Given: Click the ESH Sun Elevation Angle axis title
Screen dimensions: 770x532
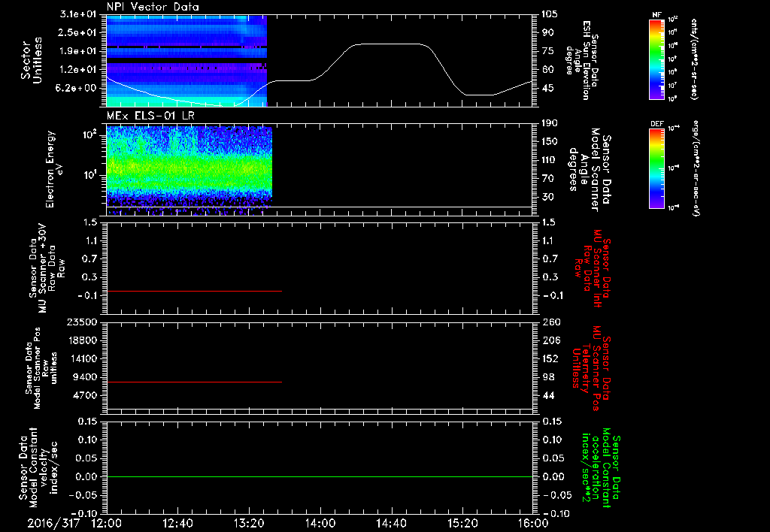Looking at the screenshot, I should coord(583,60).
